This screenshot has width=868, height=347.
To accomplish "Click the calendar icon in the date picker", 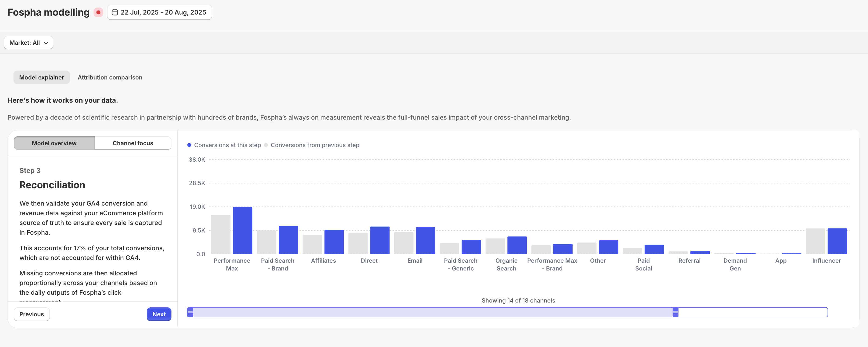I will click(115, 12).
